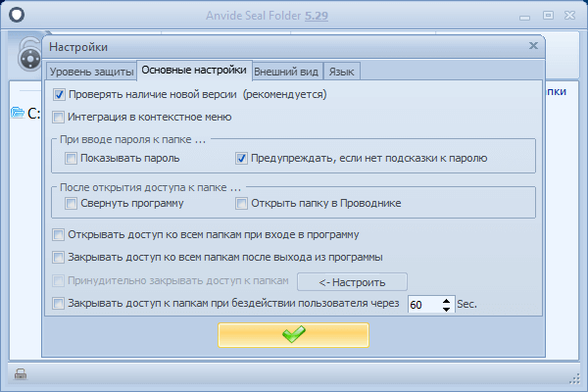Select the C: entry in folder list
This screenshot has height=392, width=588.
pos(25,113)
